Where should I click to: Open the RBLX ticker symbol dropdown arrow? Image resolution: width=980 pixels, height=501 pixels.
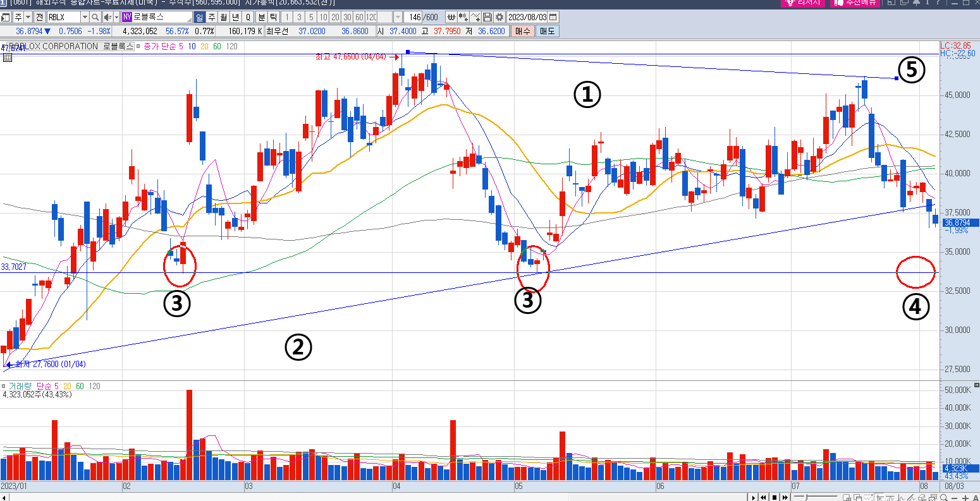[85, 17]
